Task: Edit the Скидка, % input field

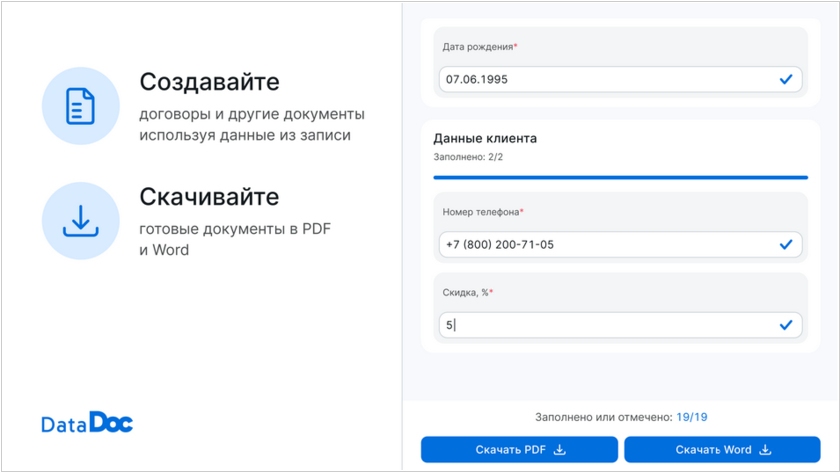Action: click(600, 325)
